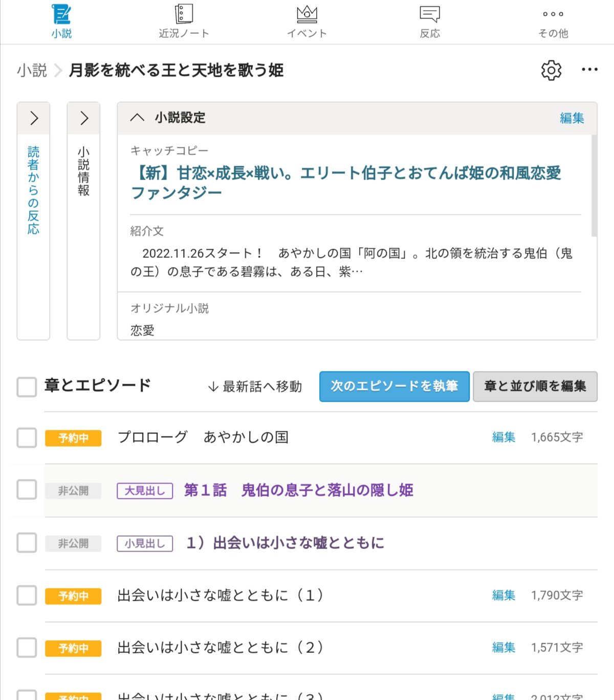
Task: Toggle the 章とエピソード select-all checkbox
Action: [27, 387]
